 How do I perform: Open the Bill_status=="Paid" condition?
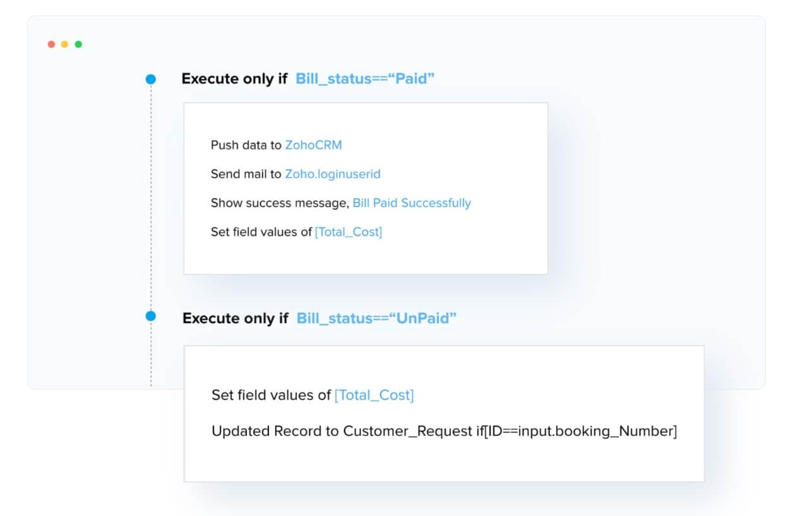(x=365, y=79)
